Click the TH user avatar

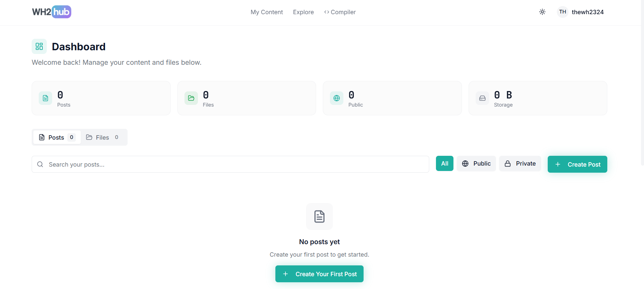pyautogui.click(x=562, y=12)
